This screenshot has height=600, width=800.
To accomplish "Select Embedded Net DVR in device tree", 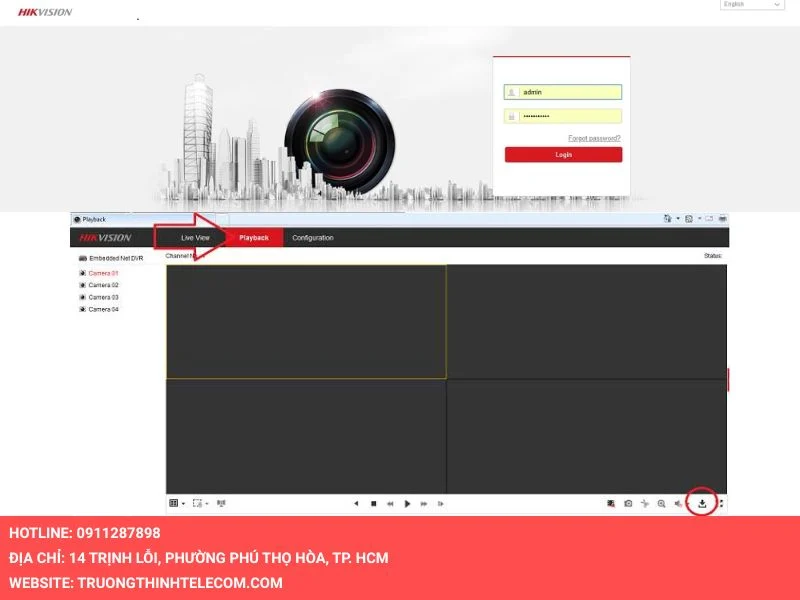I will [x=116, y=258].
